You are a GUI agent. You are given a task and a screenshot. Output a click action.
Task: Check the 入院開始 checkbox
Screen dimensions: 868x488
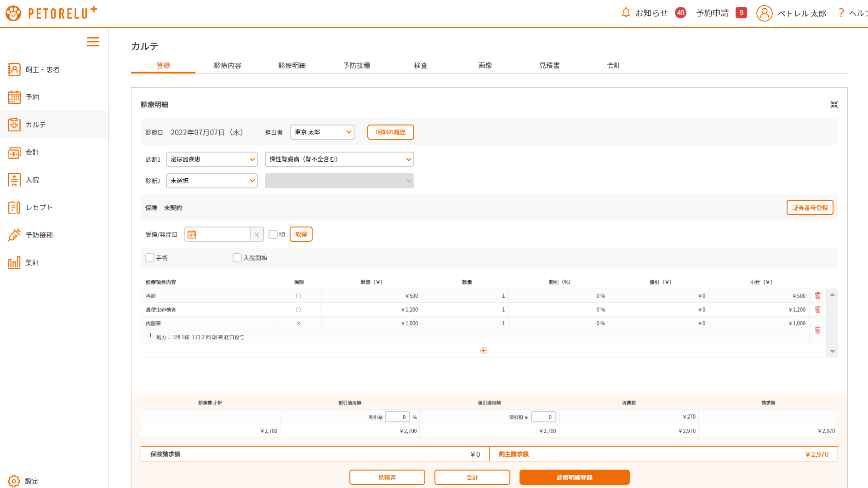pyautogui.click(x=237, y=258)
